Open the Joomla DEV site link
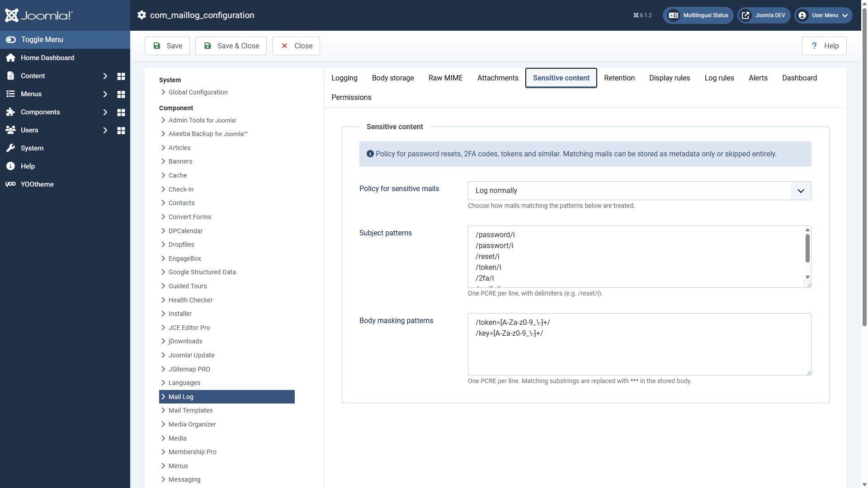 click(764, 15)
